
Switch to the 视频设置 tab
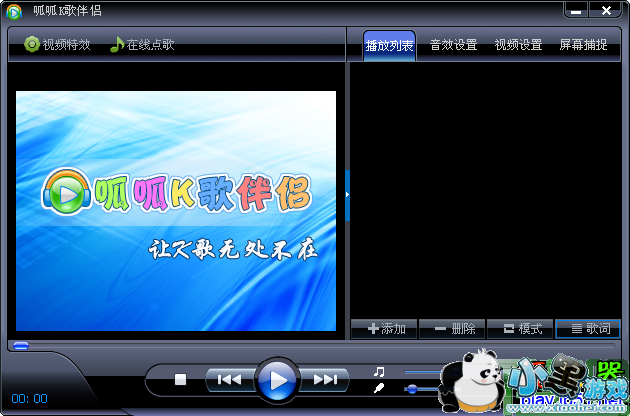pos(518,45)
